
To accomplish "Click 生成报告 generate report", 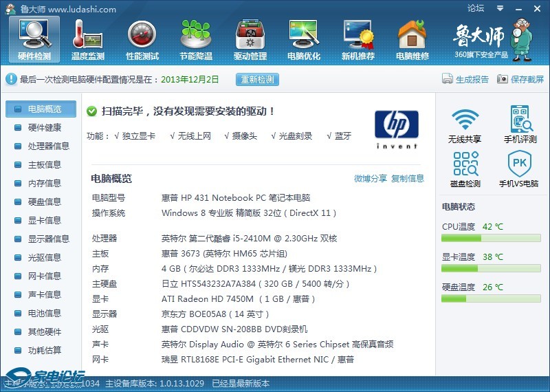I will 465,79.
